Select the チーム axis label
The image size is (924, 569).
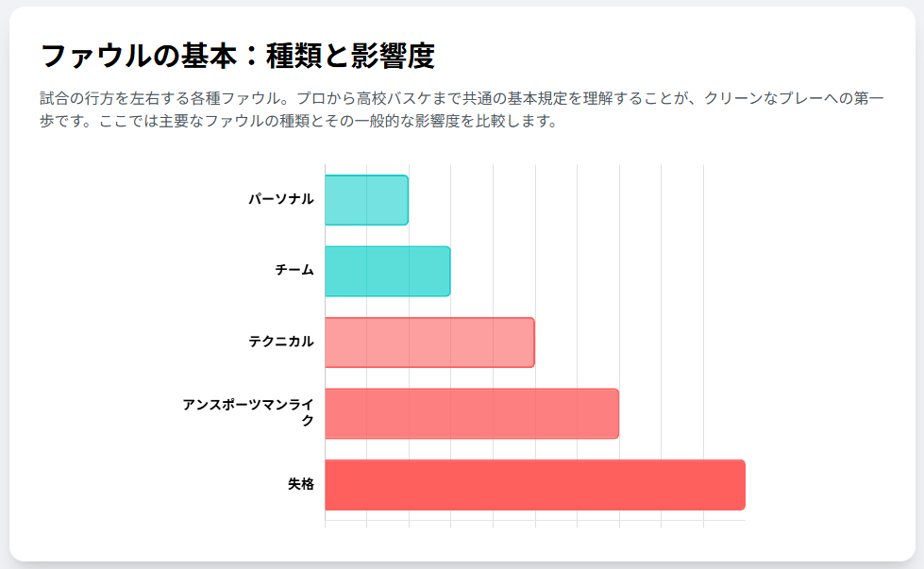(x=294, y=271)
